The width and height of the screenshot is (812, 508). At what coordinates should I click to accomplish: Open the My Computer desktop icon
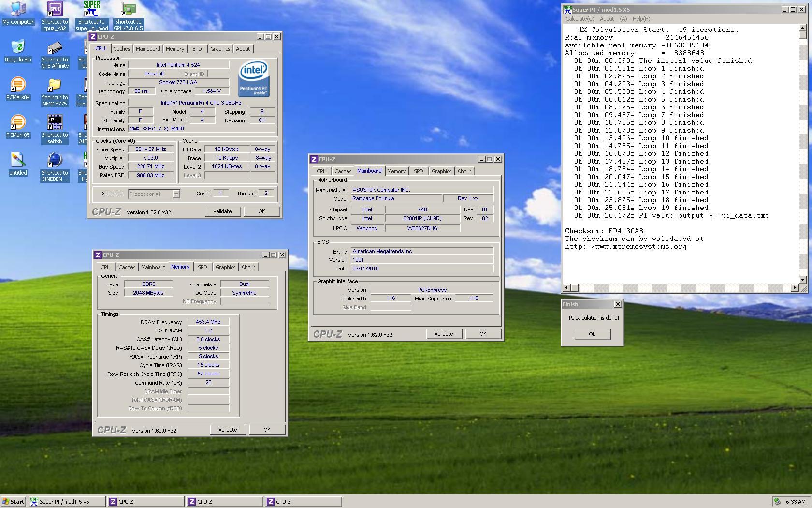pos(18,13)
